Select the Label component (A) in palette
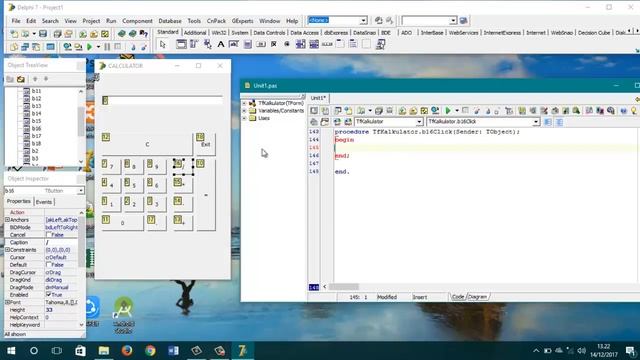The width and height of the screenshot is (640, 360). (221, 44)
